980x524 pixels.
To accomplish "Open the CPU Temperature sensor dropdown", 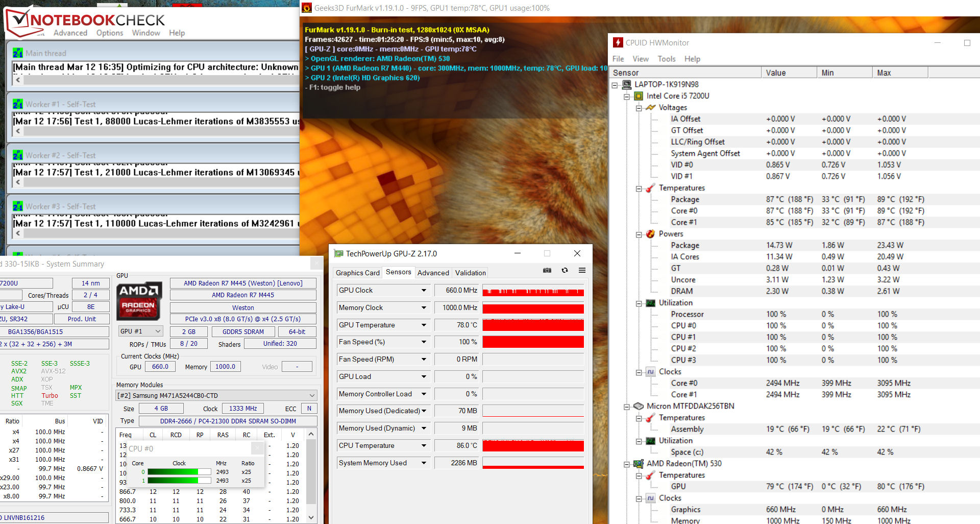I will point(424,445).
